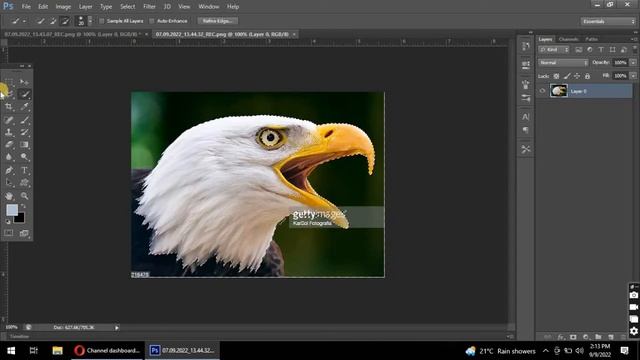Open the File menu

tap(26, 7)
